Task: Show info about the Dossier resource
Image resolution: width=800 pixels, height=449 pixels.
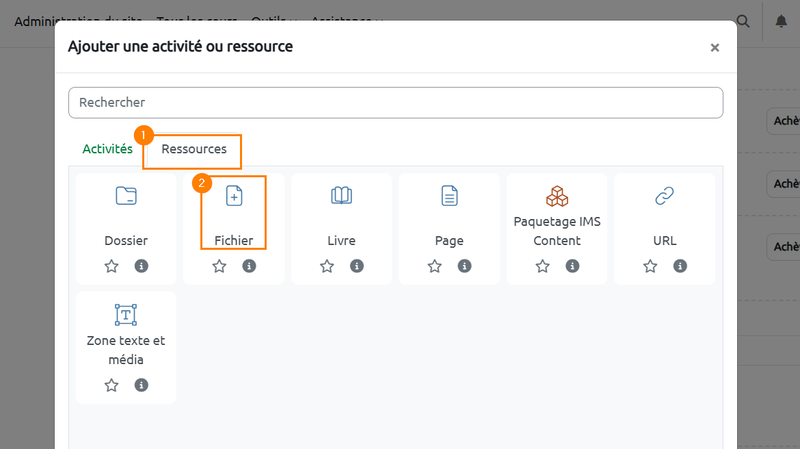Action: 141,266
